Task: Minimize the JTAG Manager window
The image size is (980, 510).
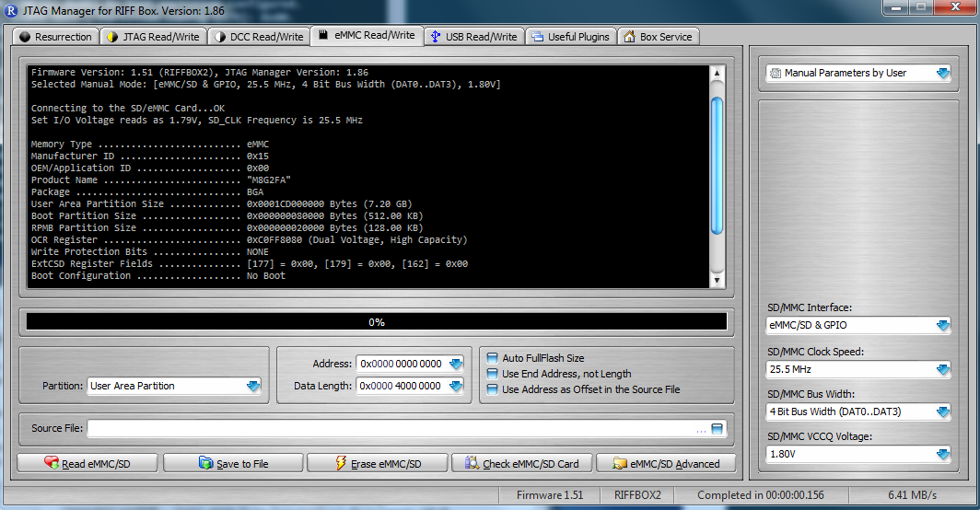Action: pos(895,7)
